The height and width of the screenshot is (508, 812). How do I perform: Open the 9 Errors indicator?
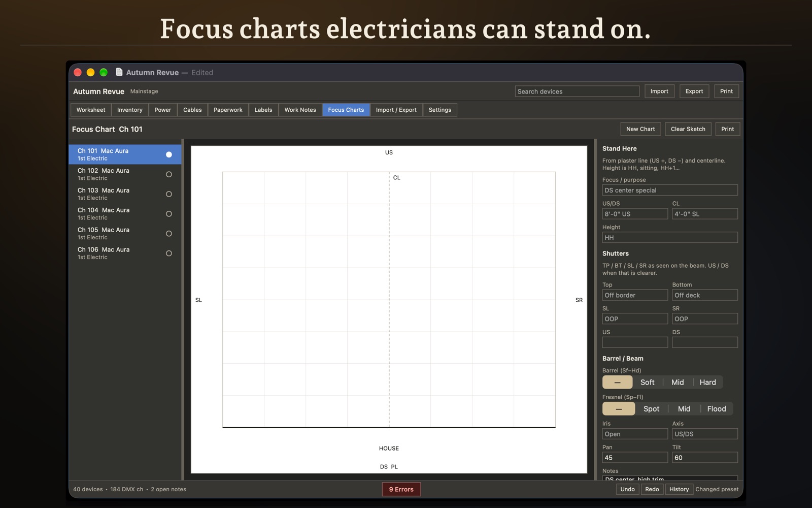tap(401, 489)
